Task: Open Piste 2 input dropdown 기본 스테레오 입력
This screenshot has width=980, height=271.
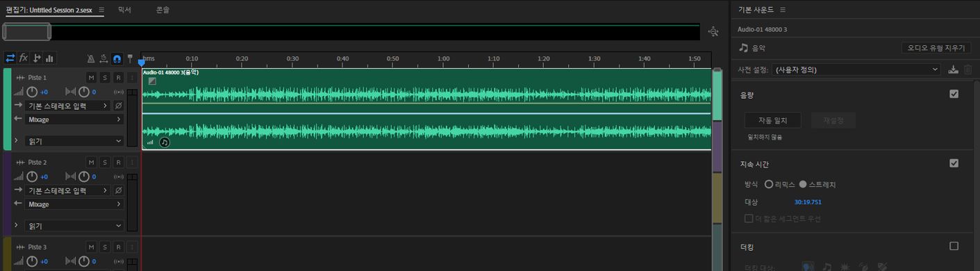Action: (67, 190)
